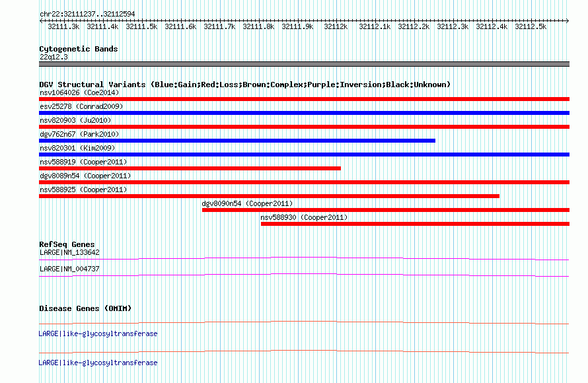Screen dimensions: 588x383
Task: Click the red bar for nsv588919
Action: pos(190,168)
